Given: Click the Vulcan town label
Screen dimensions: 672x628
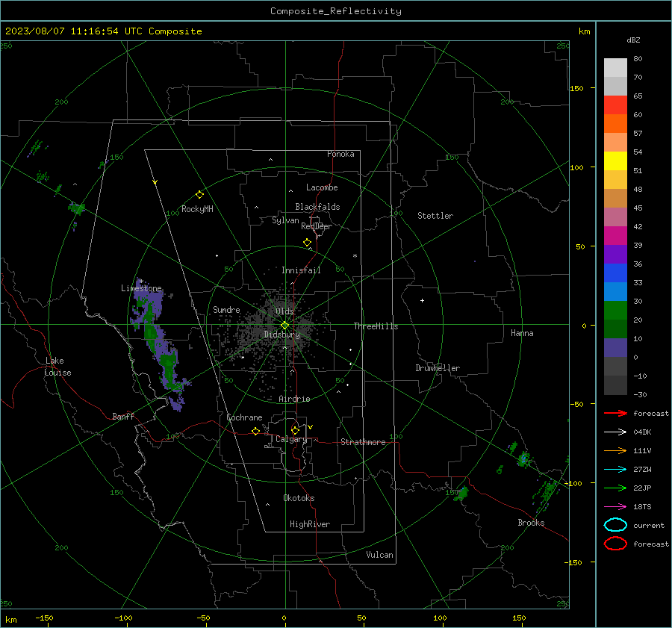Looking at the screenshot, I should (379, 555).
